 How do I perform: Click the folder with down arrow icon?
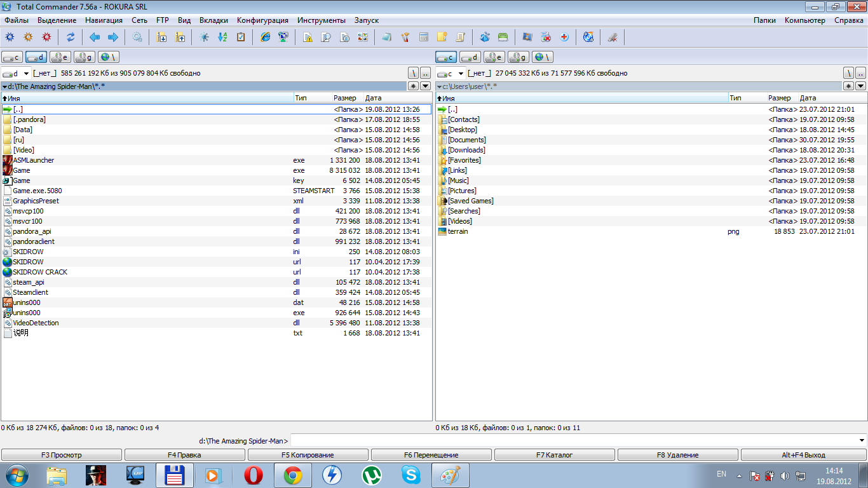[161, 37]
